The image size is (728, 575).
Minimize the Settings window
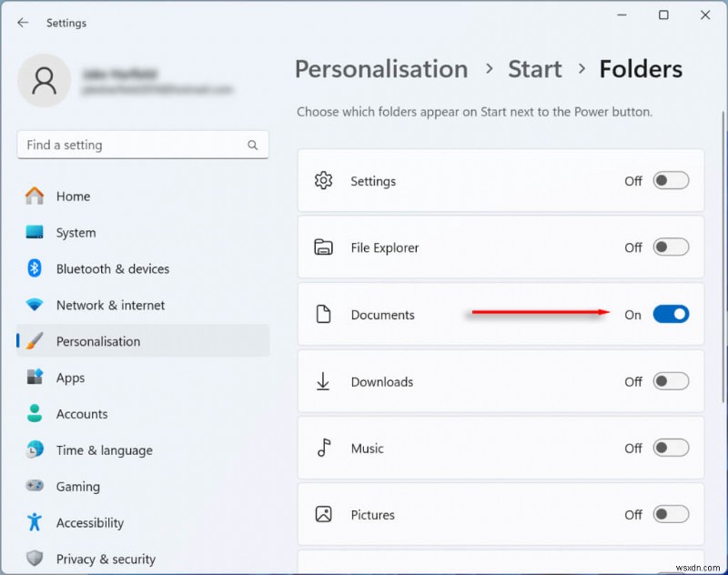pos(622,15)
